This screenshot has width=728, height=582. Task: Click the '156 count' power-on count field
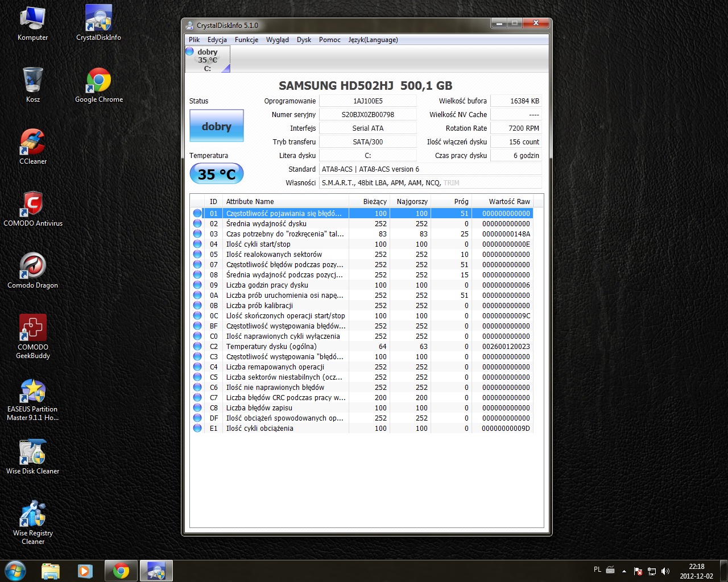[516, 142]
